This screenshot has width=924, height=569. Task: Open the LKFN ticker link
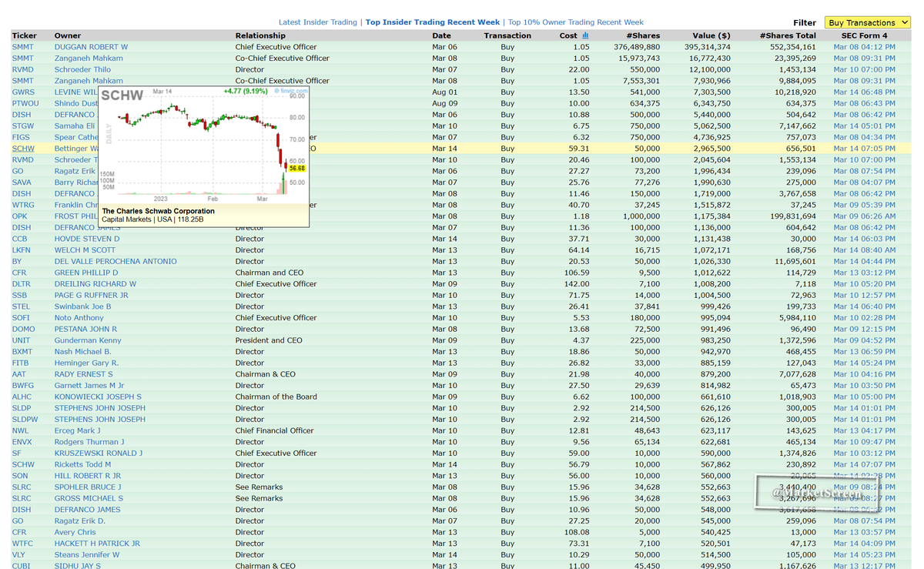pos(22,250)
